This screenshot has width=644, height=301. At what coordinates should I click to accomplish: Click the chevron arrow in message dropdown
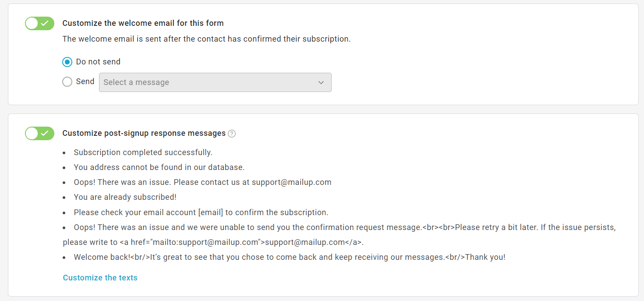321,82
